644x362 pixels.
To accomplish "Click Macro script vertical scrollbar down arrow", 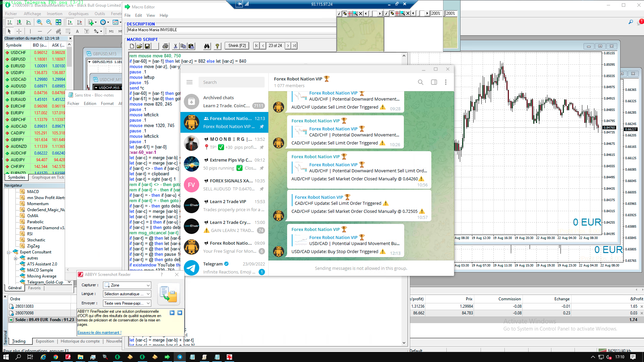I will [x=404, y=343].
